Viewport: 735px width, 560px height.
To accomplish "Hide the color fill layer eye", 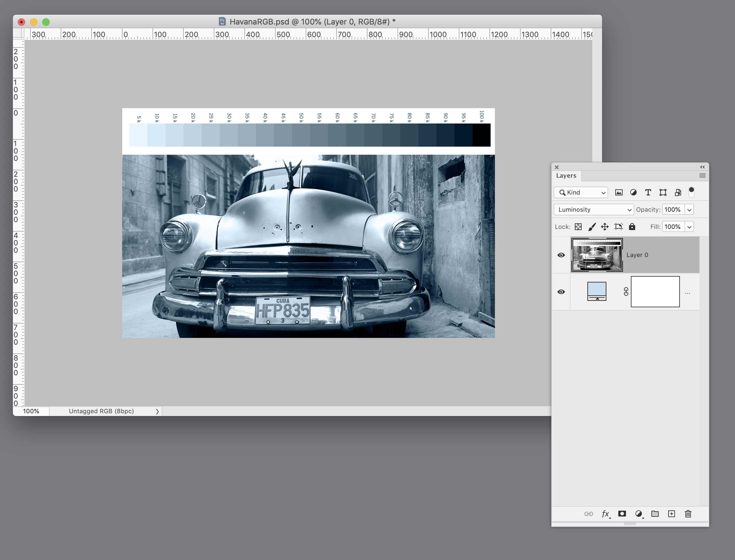I will coord(561,292).
